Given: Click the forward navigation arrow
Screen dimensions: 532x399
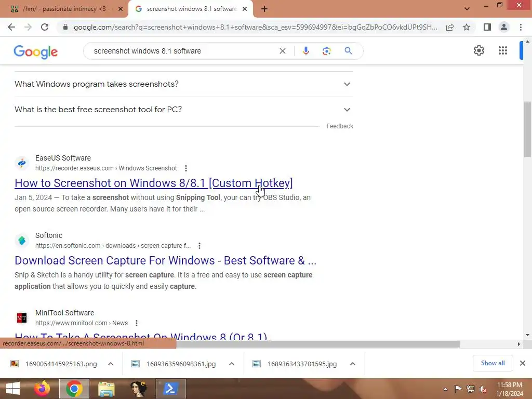Looking at the screenshot, I should 28,27.
